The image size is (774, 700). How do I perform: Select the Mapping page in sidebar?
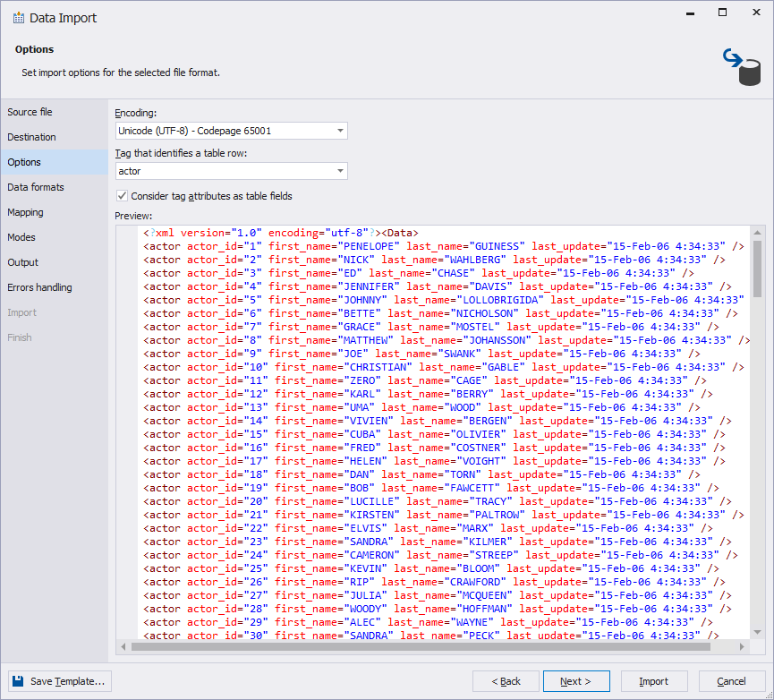25,212
